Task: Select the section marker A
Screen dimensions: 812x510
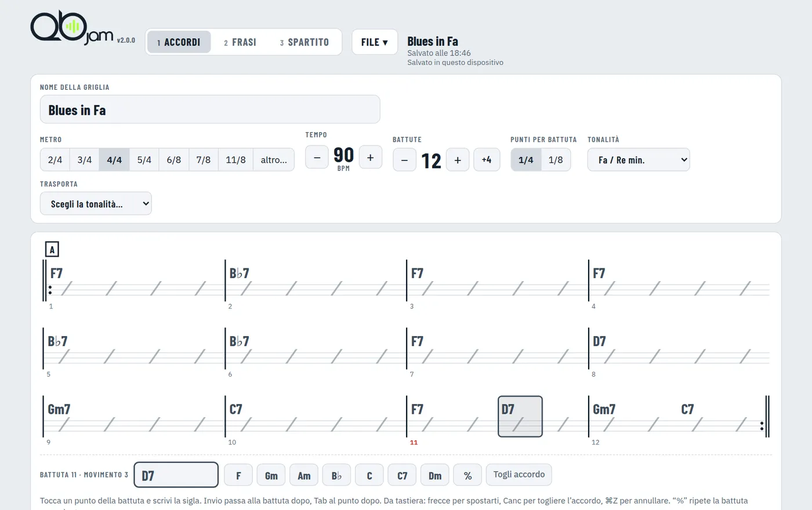Action: coord(52,249)
